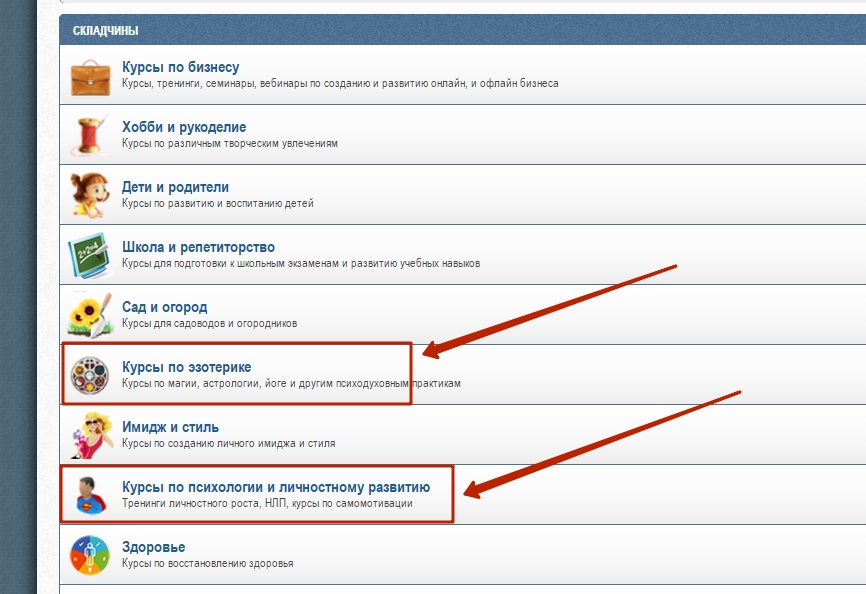Click the superhero icon for psychology courses
The height and width of the screenshot is (594, 866).
click(89, 495)
